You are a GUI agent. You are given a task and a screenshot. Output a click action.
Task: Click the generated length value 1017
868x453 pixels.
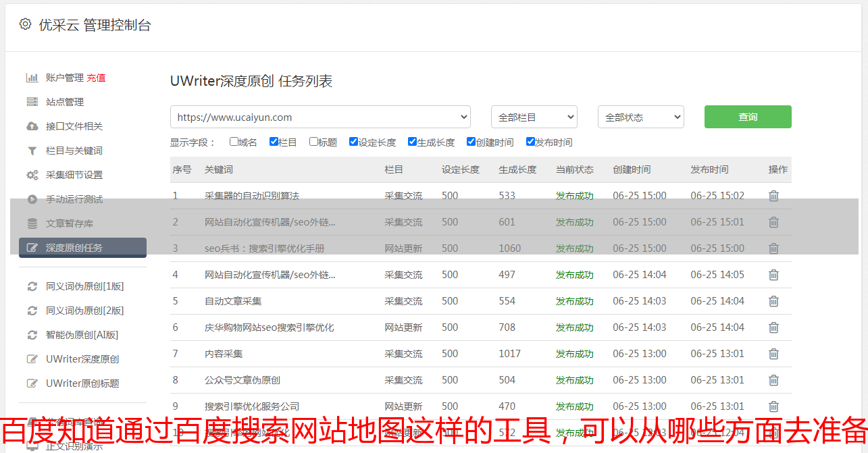pyautogui.click(x=510, y=354)
